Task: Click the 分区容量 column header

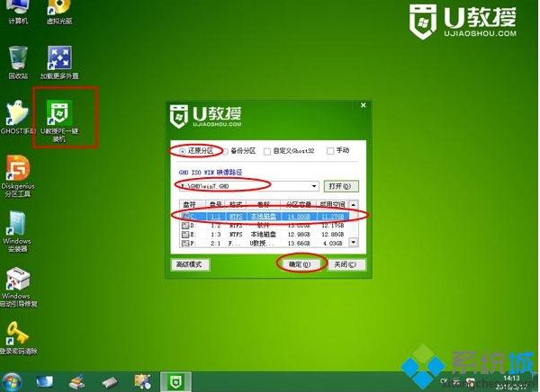Action: 299,204
